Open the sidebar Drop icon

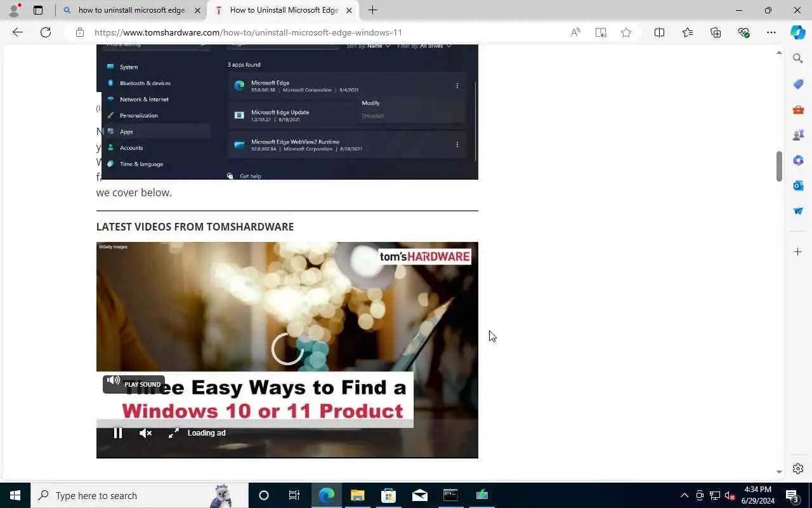tap(798, 211)
